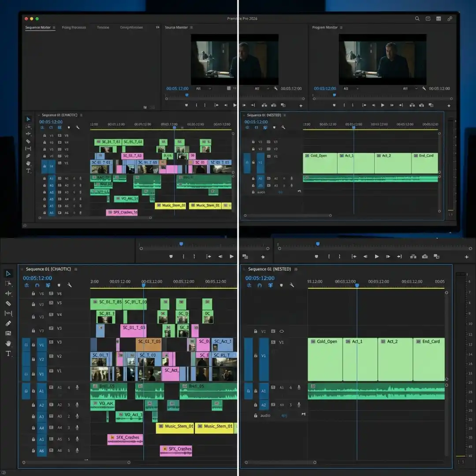This screenshot has height=476, width=476.
Task: Open Button Editor plus in upper Source Monitor
Action: [x=301, y=106]
